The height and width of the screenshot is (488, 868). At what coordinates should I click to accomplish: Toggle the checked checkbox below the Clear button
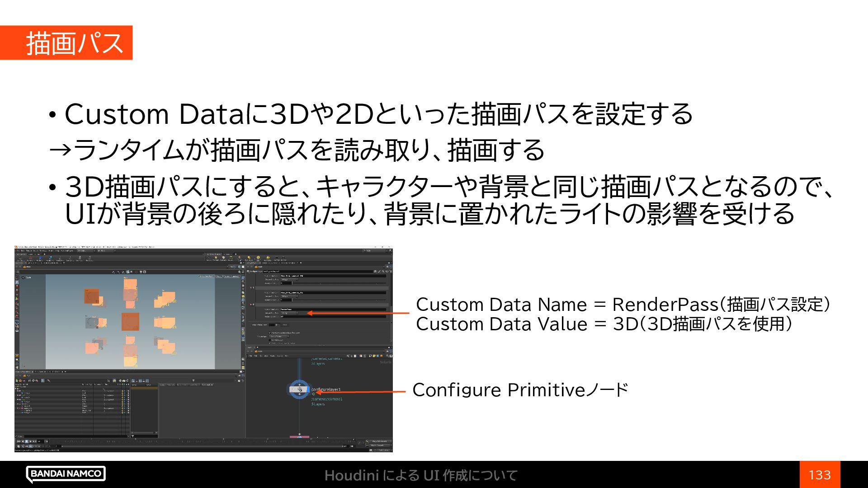click(x=270, y=333)
